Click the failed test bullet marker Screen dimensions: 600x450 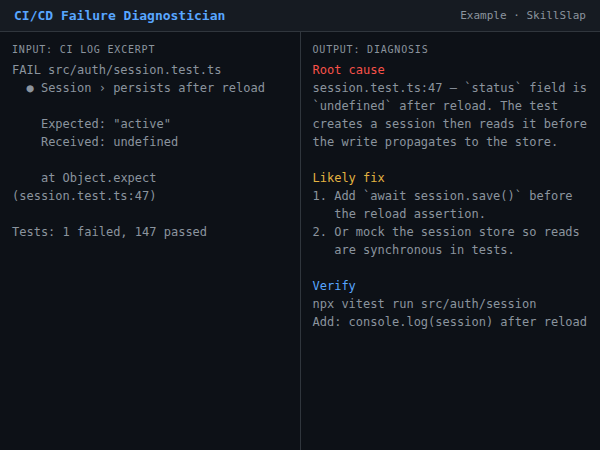click(x=30, y=89)
